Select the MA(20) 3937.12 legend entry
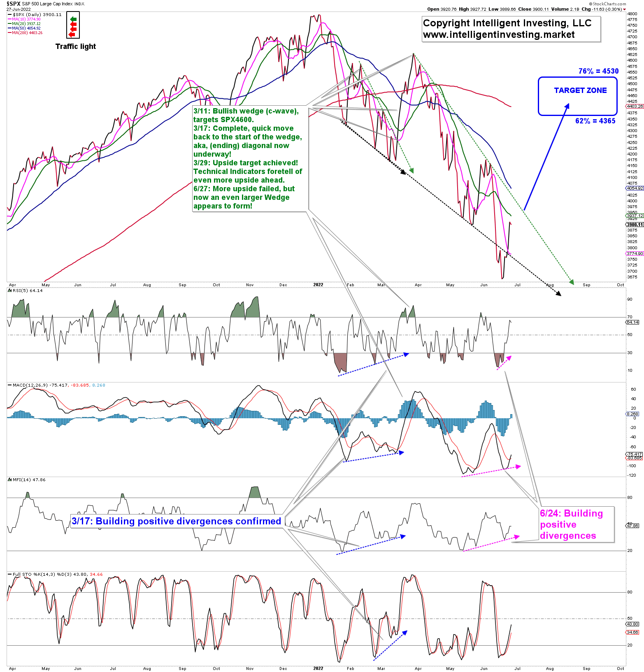Screen dimensions: 644x672 [x=24, y=24]
